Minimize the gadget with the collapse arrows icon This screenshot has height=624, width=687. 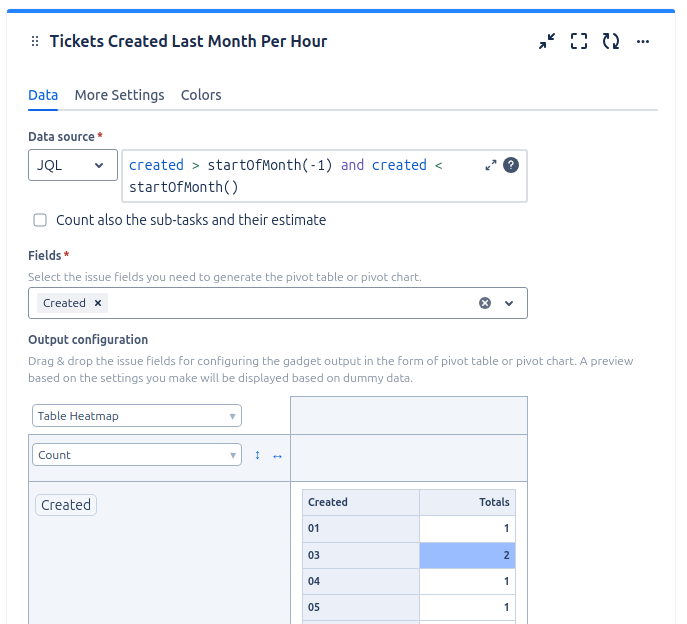click(x=546, y=42)
